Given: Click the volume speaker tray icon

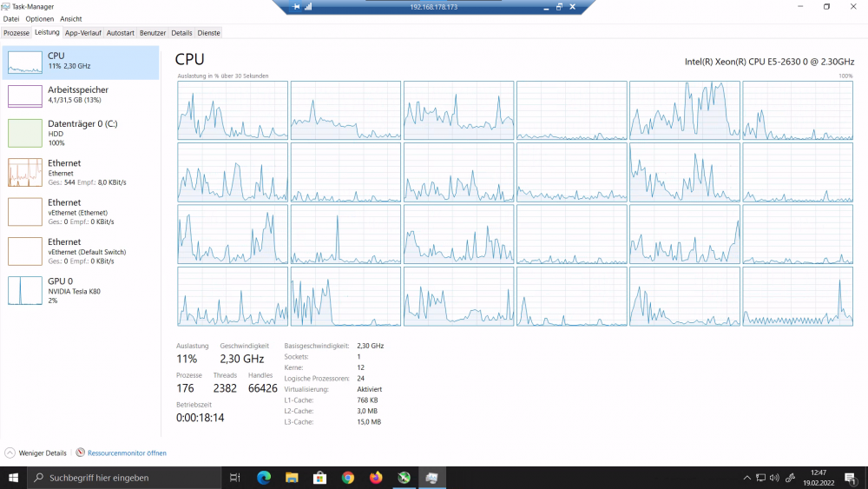Looking at the screenshot, I should click(774, 478).
